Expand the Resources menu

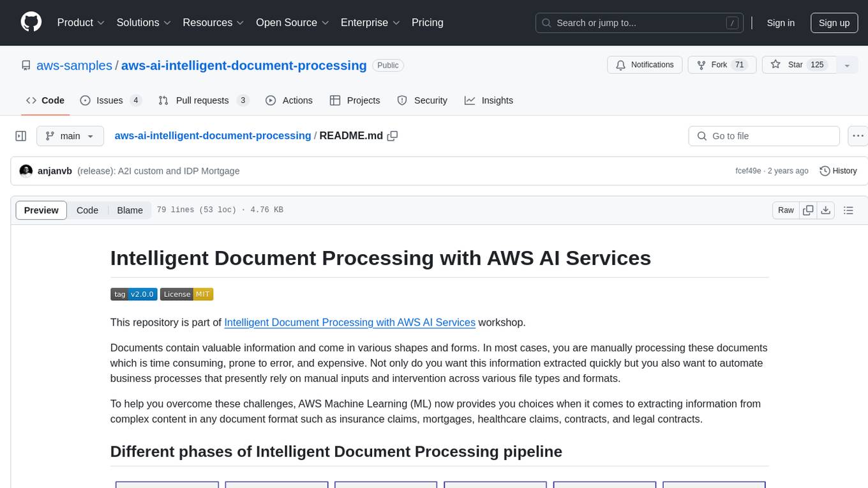pos(214,22)
